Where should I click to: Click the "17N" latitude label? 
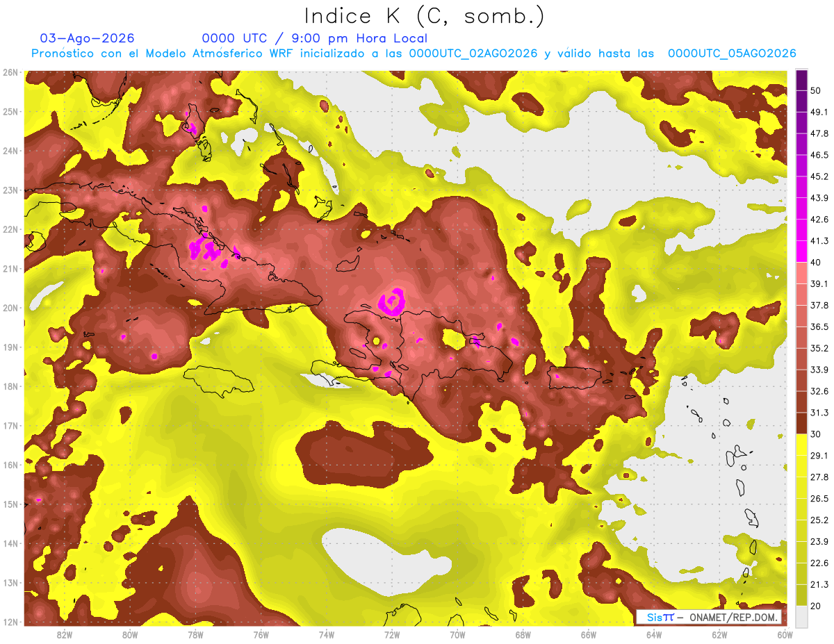(x=10, y=426)
